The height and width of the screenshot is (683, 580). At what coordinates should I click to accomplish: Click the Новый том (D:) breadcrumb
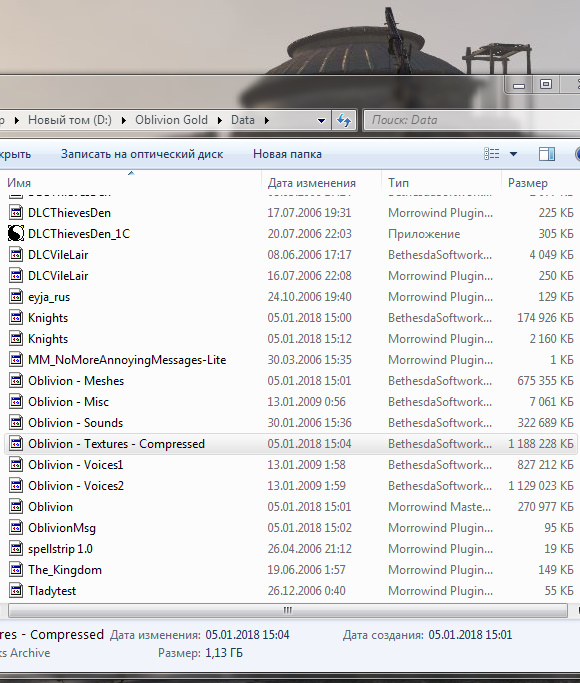tap(70, 120)
